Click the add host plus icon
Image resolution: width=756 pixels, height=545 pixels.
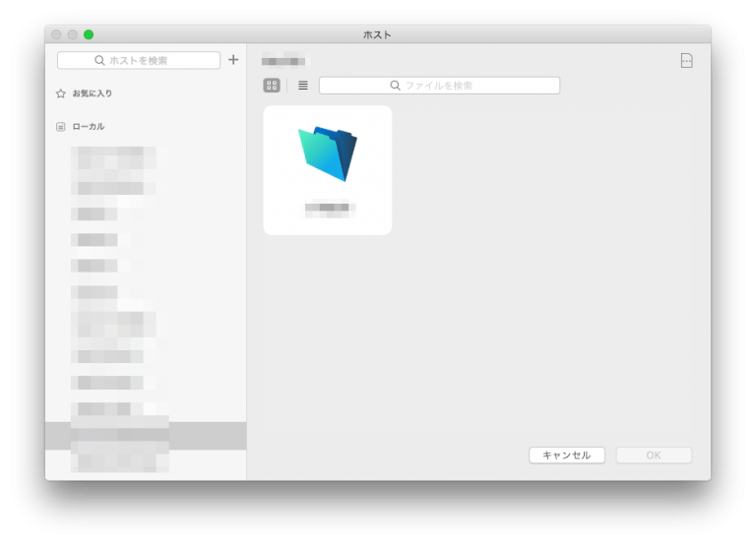pos(233,60)
